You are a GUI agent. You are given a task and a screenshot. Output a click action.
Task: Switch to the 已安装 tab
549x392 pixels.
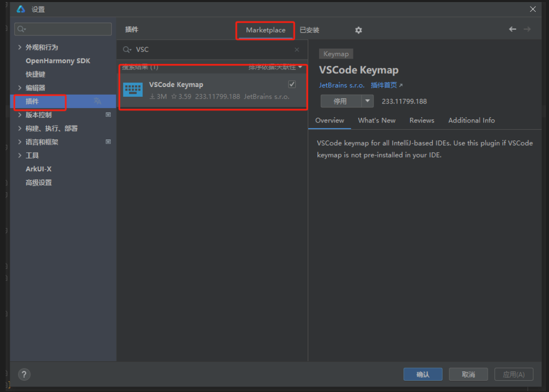coord(310,30)
